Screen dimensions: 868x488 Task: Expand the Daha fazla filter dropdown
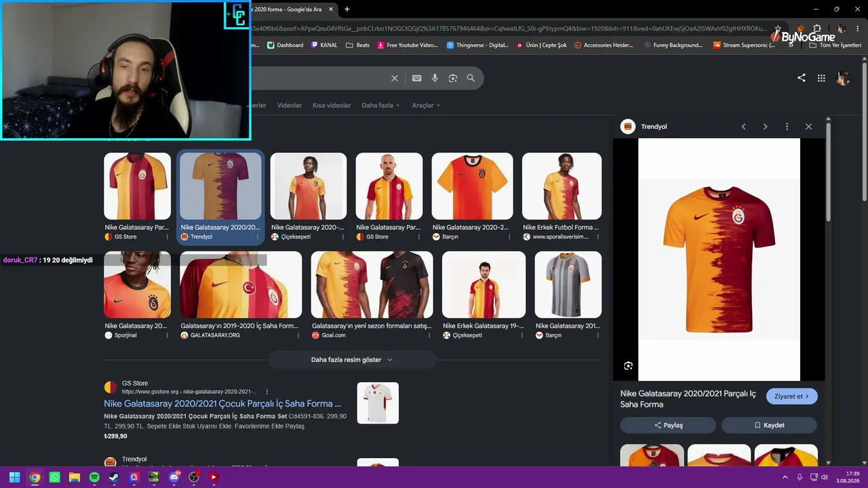(x=380, y=106)
